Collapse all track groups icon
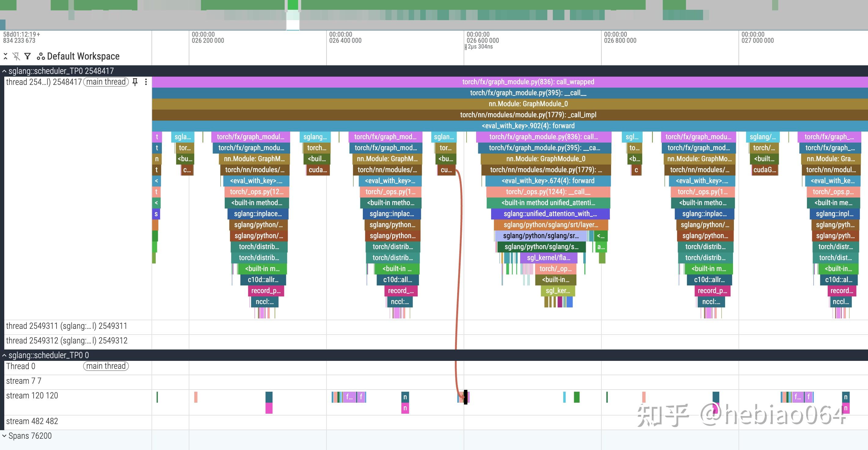This screenshot has height=450, width=868. click(x=5, y=56)
